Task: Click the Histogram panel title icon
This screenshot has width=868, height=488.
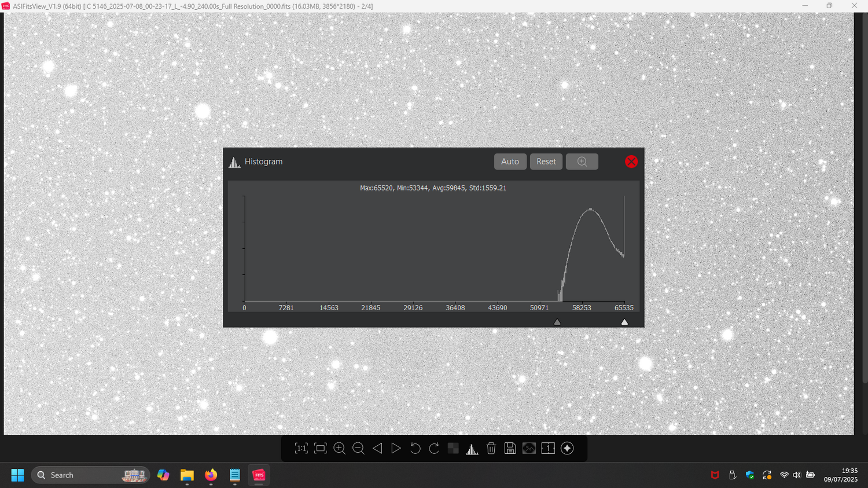Action: click(x=234, y=162)
